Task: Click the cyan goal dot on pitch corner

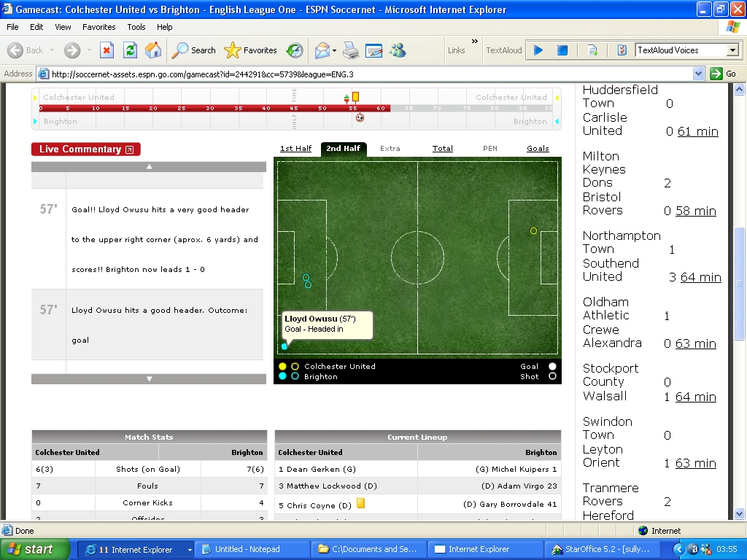Action: 285,346
